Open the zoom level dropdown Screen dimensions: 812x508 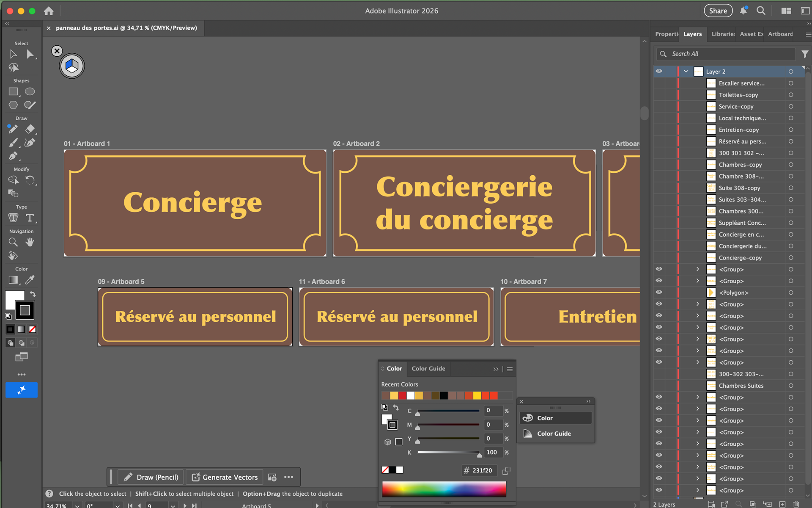77,505
